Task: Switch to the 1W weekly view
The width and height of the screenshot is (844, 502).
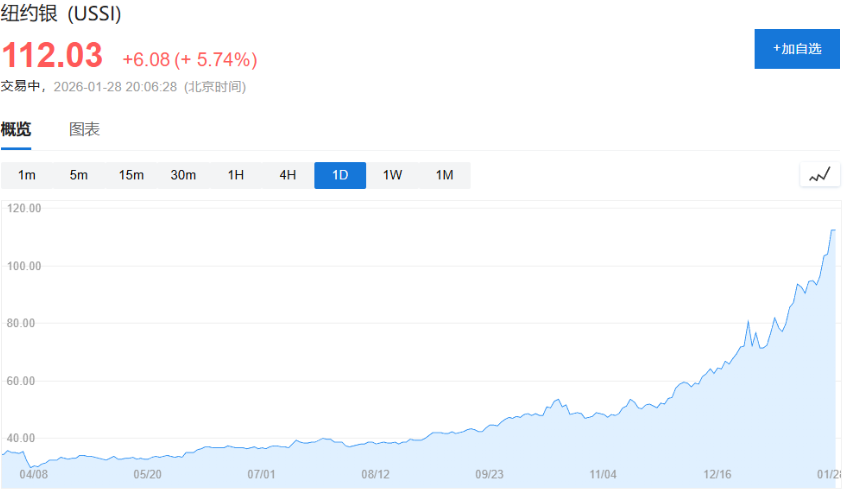Action: pyautogui.click(x=392, y=175)
